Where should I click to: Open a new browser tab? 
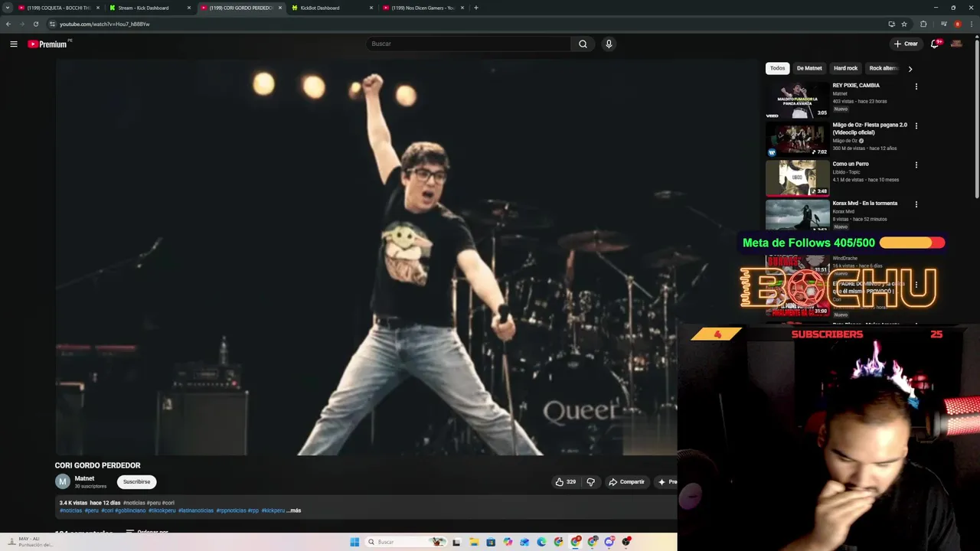click(x=476, y=8)
